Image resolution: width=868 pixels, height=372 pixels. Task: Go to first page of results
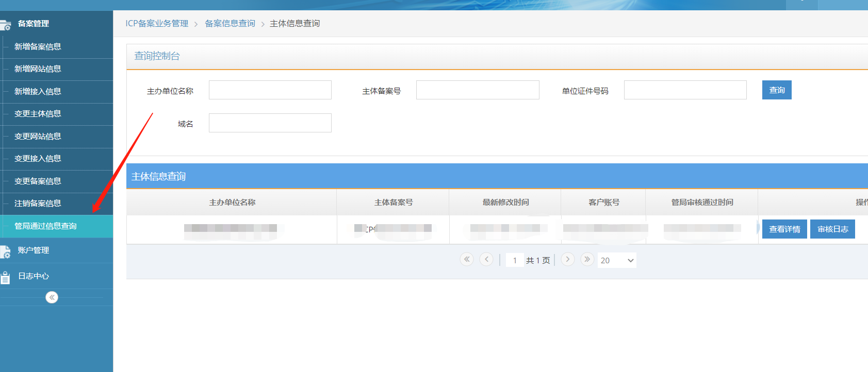click(467, 259)
